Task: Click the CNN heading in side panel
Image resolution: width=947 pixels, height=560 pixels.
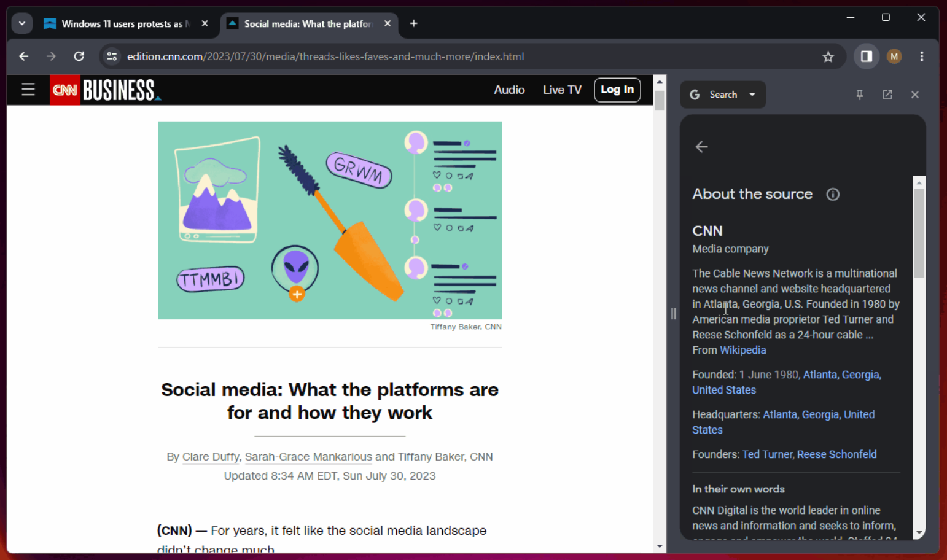Action: pos(707,231)
